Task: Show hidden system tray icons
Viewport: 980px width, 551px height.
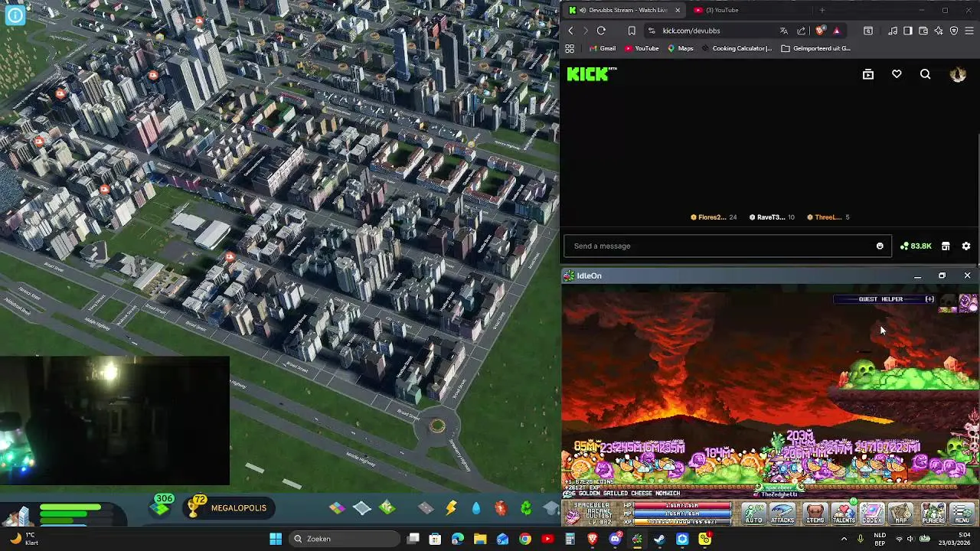Action: pos(844,539)
